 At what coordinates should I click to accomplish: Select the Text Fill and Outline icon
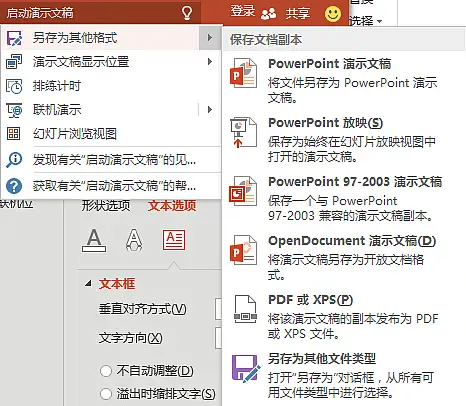(94, 240)
